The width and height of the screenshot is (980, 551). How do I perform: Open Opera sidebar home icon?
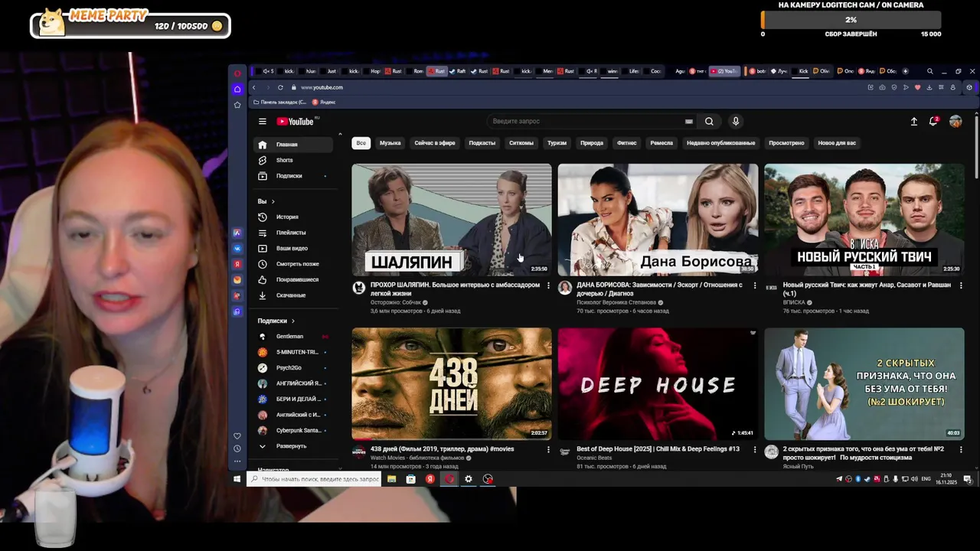coord(237,89)
